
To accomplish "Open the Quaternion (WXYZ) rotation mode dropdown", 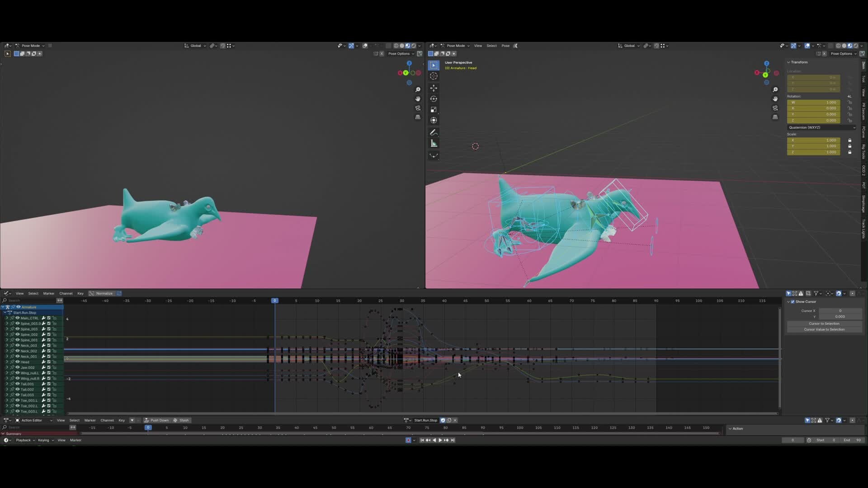I will (821, 127).
